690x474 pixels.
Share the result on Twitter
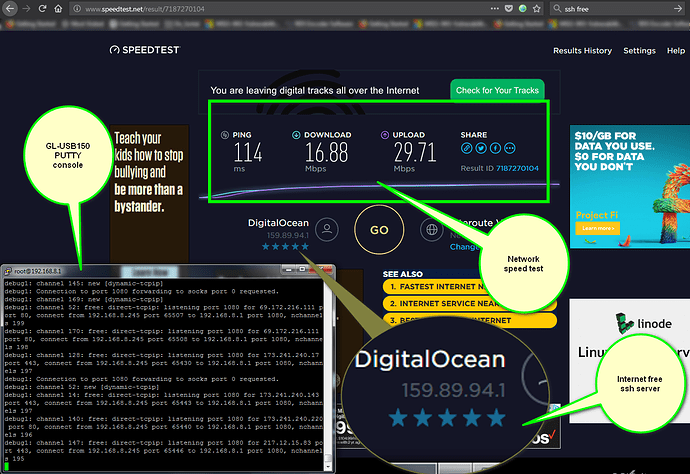(x=481, y=148)
